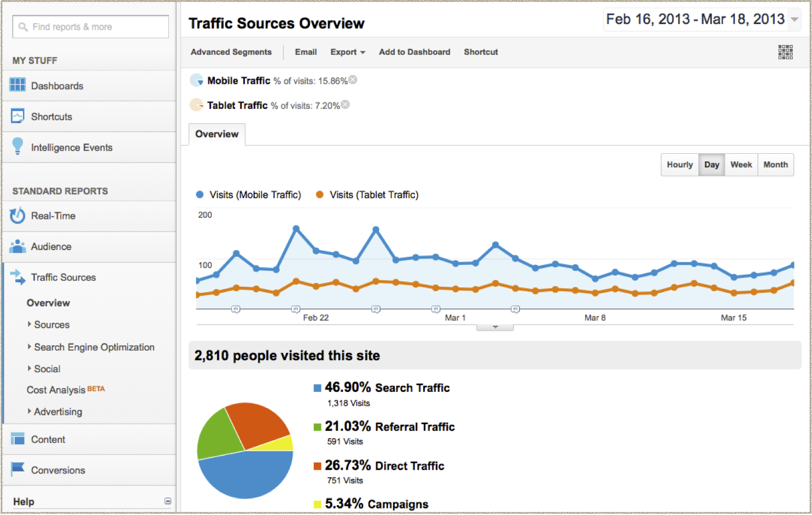
Task: Click the Audience people icon
Action: tap(17, 246)
